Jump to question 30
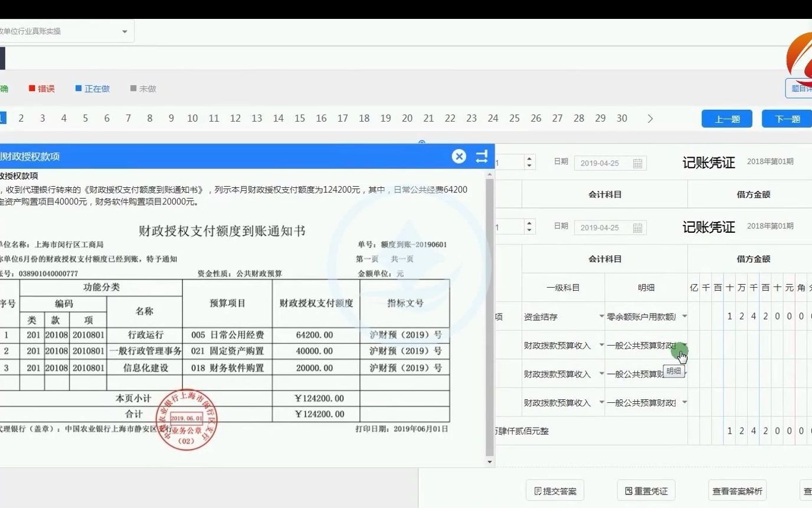812x508 pixels. pyautogui.click(x=622, y=118)
